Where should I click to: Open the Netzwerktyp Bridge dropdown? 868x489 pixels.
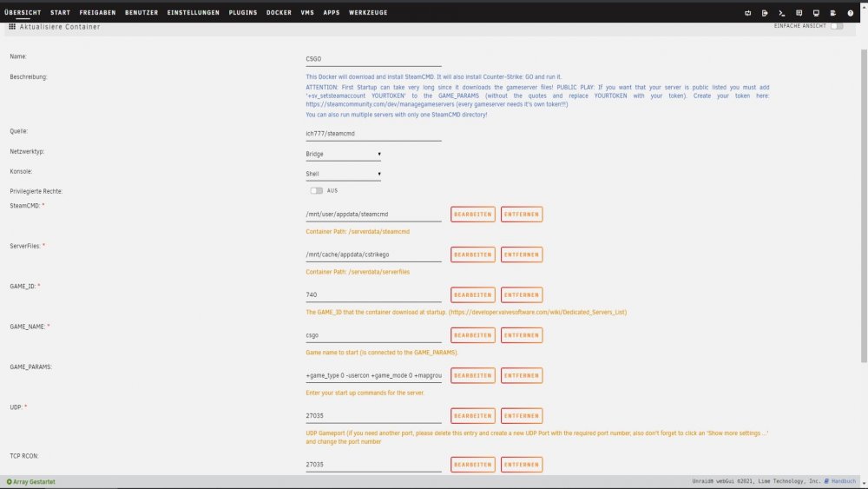[343, 154]
